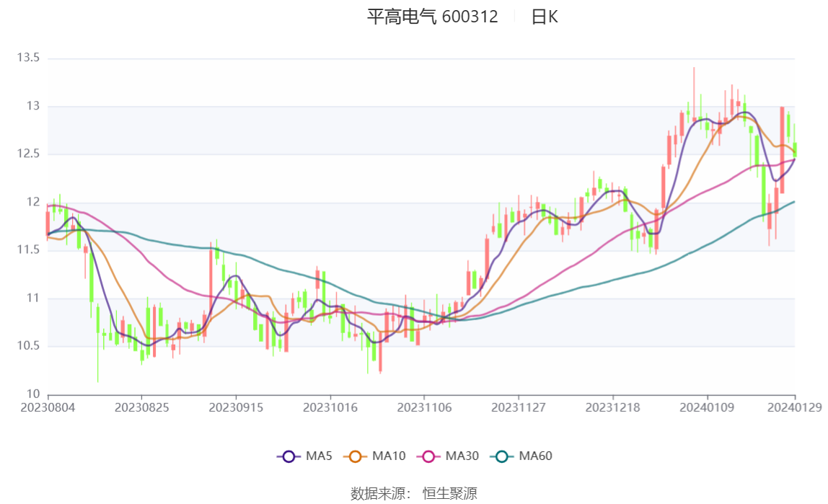Click the 20230804 x-axis date label
This screenshot has height=504, width=828.
click(48, 407)
